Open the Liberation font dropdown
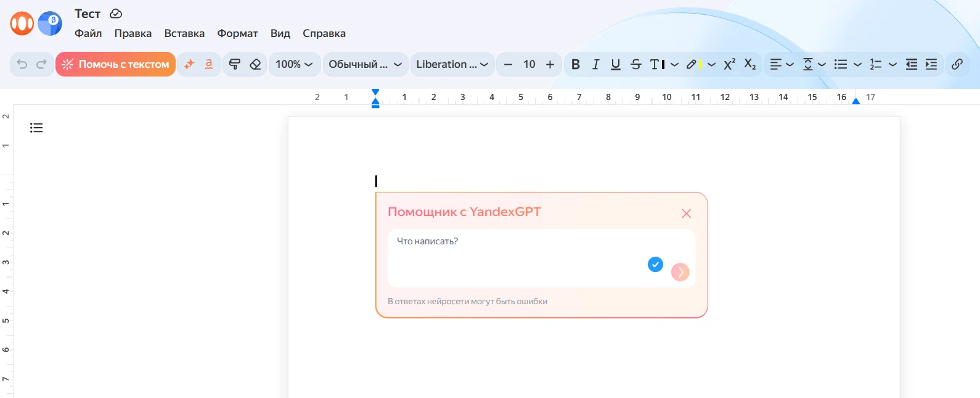This screenshot has width=980, height=398. (452, 64)
